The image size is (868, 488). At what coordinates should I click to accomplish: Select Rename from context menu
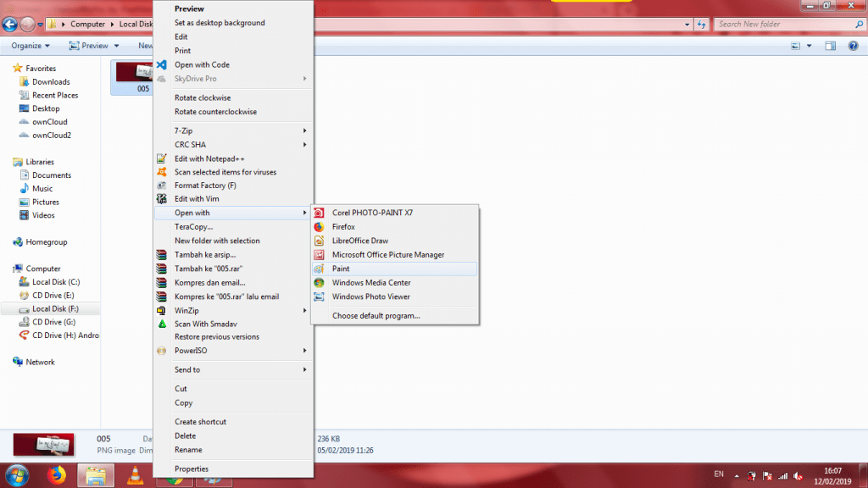click(188, 450)
